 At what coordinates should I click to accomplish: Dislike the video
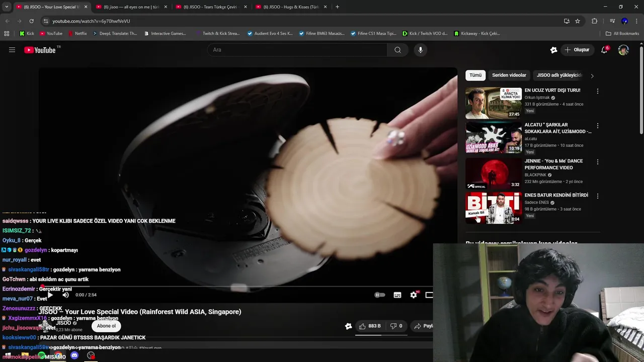(396, 326)
